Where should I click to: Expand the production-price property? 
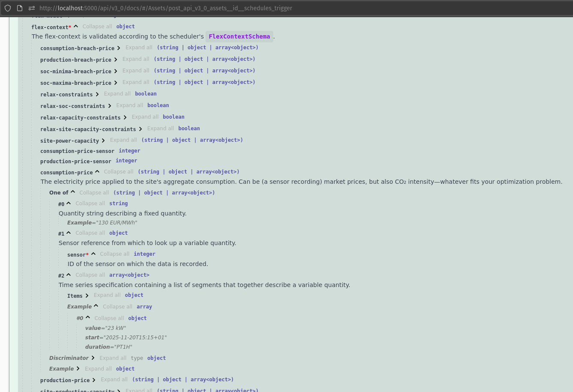click(x=94, y=380)
